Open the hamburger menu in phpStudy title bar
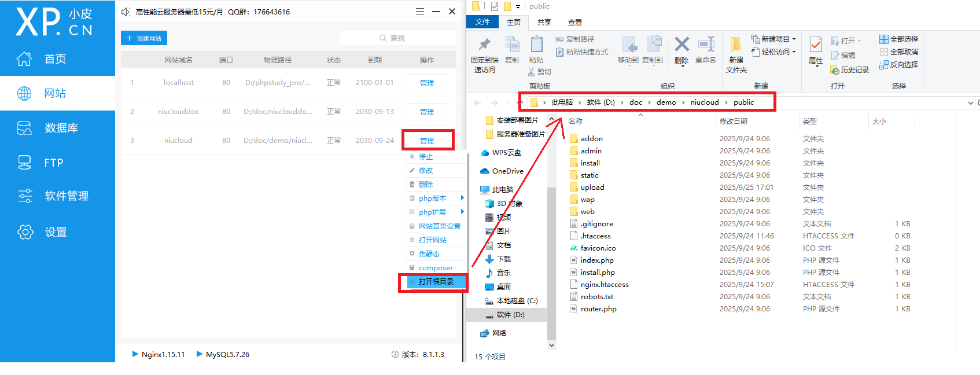 (x=420, y=12)
